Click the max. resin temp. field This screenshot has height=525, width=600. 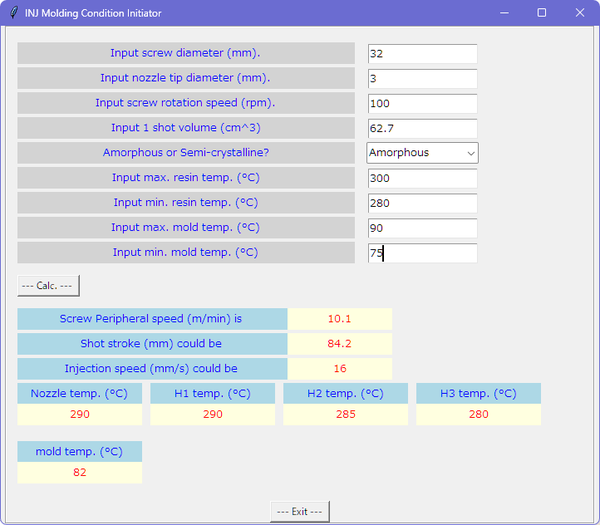(x=422, y=178)
